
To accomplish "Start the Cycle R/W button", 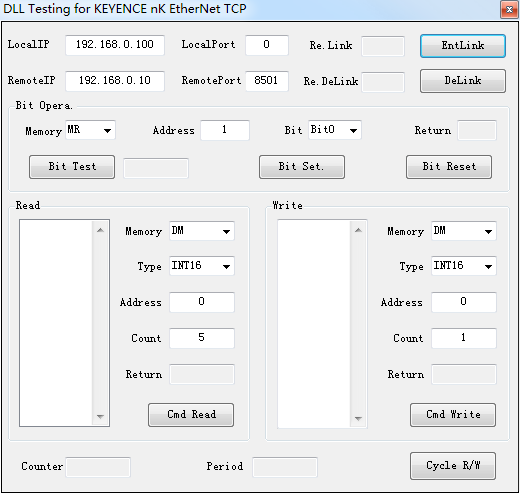I will (x=453, y=466).
